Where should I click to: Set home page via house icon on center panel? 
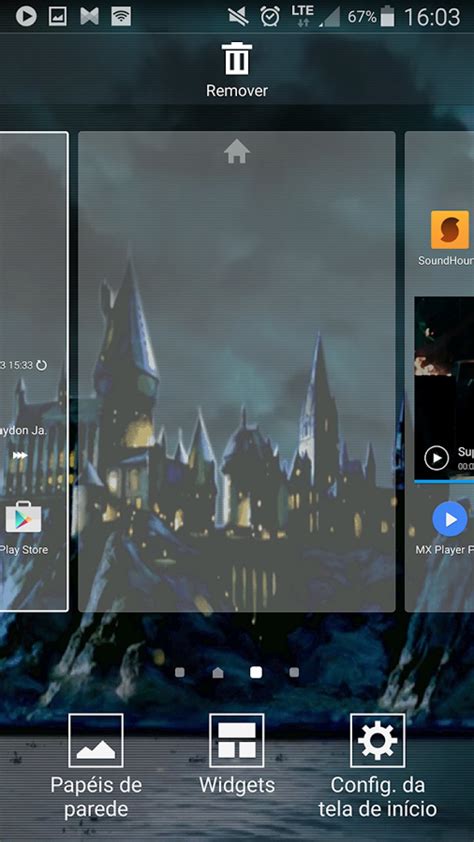(x=237, y=151)
